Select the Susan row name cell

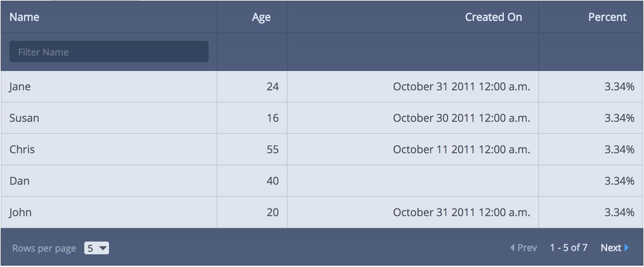109,118
